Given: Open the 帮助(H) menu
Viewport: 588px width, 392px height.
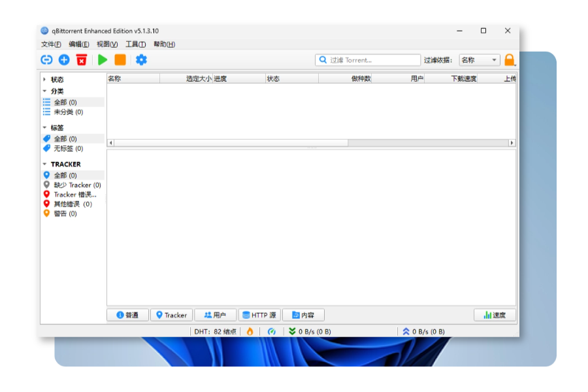Looking at the screenshot, I should (x=164, y=44).
